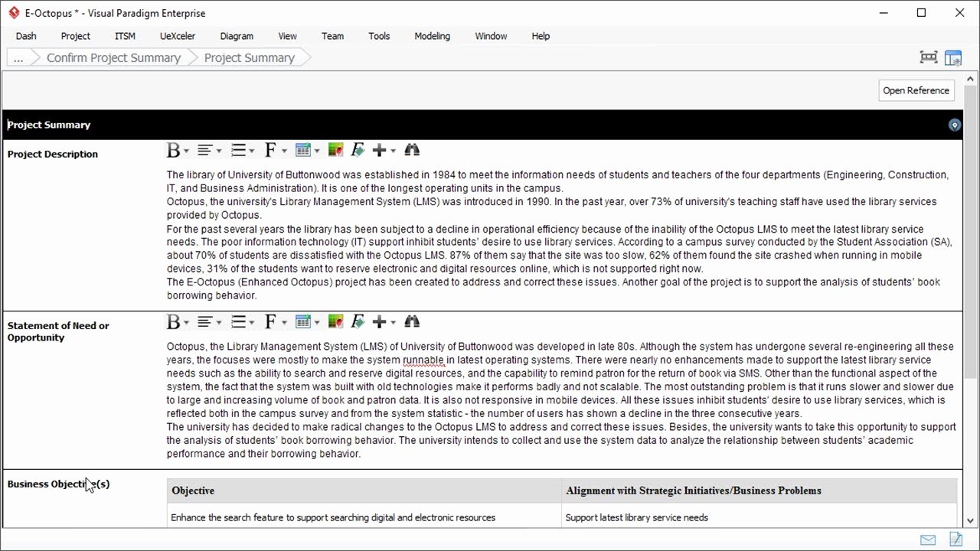
Task: Open alignment options in Project Description toolbar
Action: pyautogui.click(x=209, y=150)
